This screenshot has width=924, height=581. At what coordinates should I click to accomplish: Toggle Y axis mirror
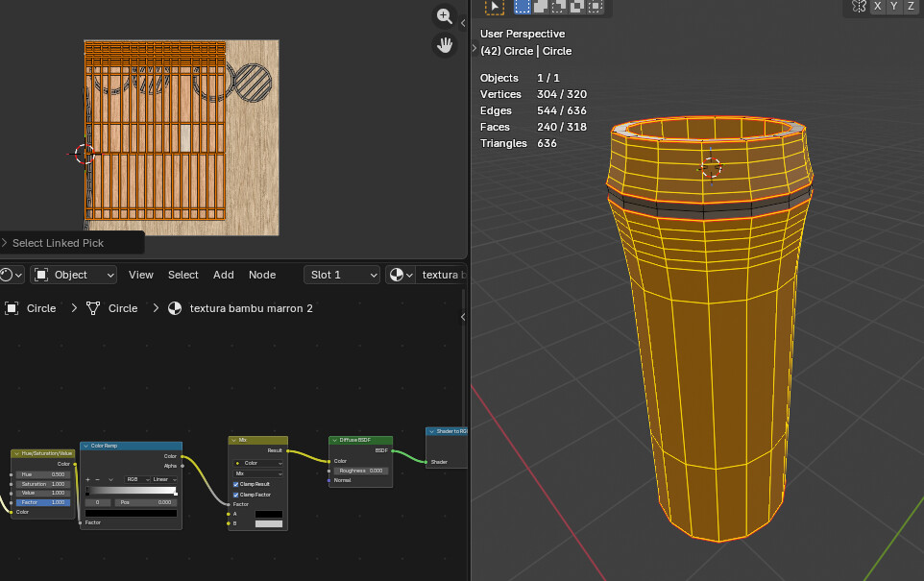pos(894,6)
